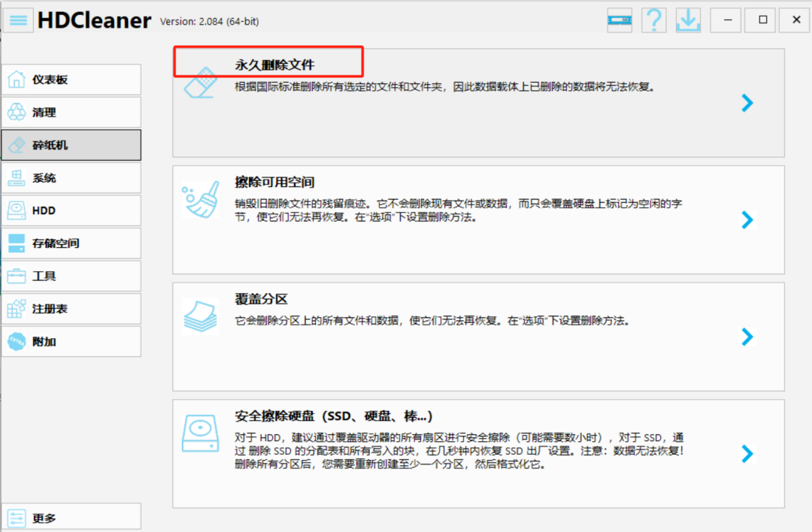This screenshot has width=812, height=532.
Task: Open the hamburger menu button
Action: pos(19,20)
